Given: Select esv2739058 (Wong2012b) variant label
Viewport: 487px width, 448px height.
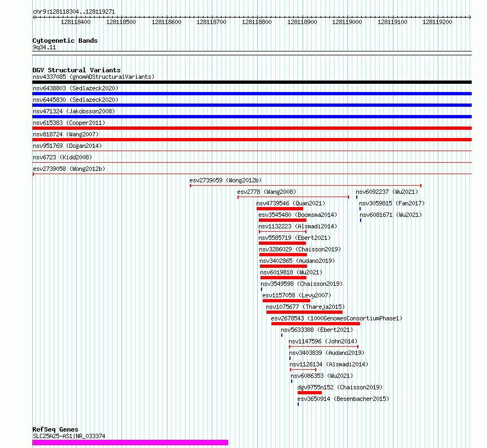Looking at the screenshot, I should (x=69, y=169).
